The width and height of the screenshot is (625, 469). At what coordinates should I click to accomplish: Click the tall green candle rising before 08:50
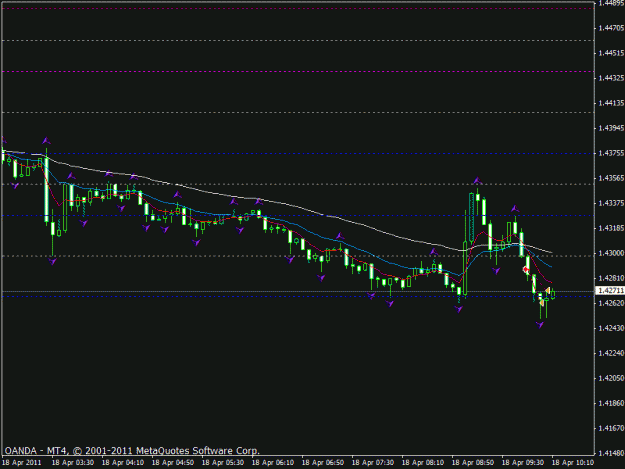(x=465, y=267)
